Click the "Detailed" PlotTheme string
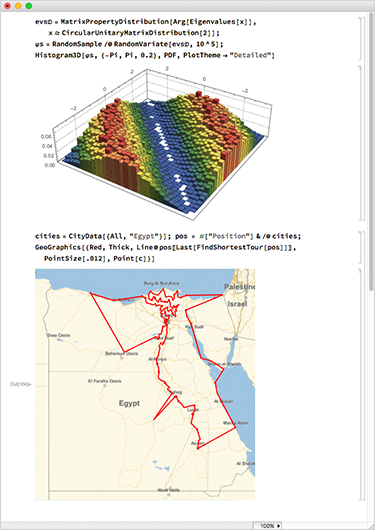Viewport: 375px width, 530px height. (x=251, y=55)
